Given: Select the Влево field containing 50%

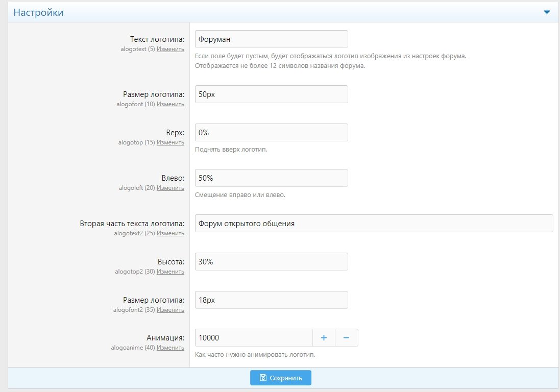Looking at the screenshot, I should pyautogui.click(x=271, y=178).
